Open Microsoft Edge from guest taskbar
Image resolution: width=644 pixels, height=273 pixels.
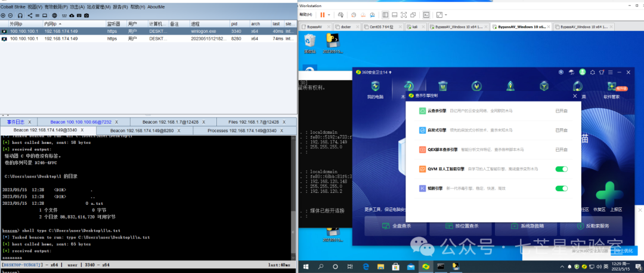coord(366,266)
